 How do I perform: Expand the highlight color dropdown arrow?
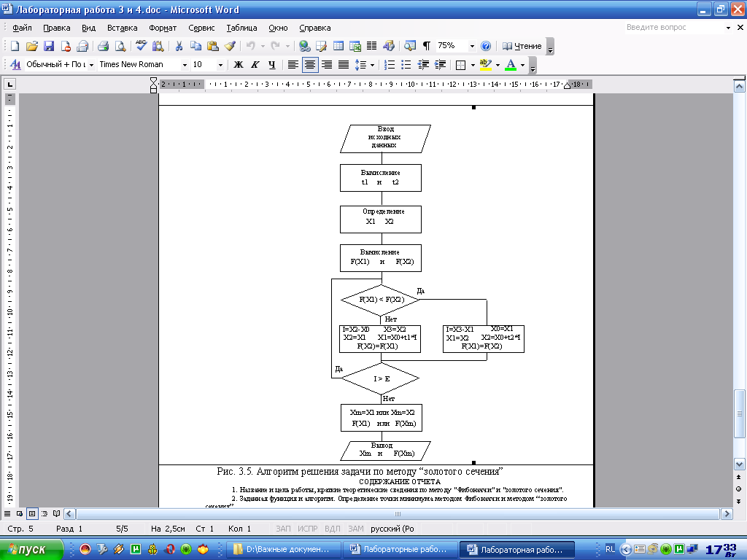[x=498, y=64]
